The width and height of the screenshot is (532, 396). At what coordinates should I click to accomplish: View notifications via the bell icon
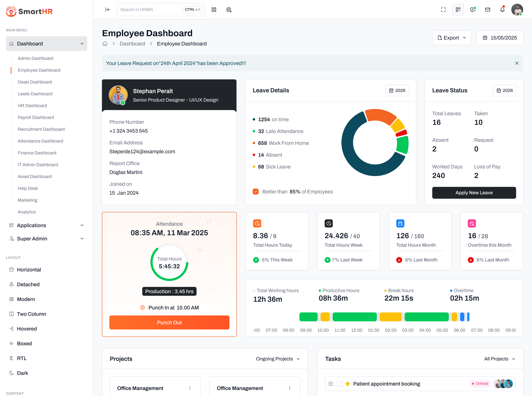click(502, 10)
